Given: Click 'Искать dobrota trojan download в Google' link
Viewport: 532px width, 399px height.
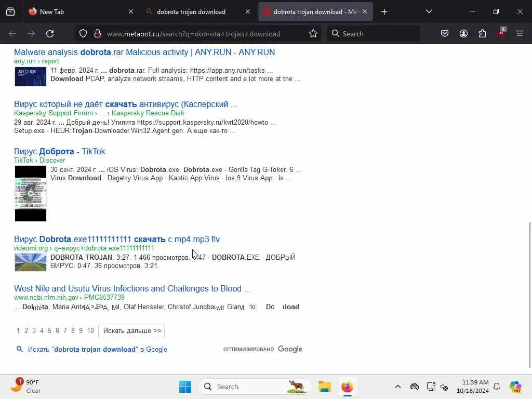Looking at the screenshot, I should [x=97, y=349].
